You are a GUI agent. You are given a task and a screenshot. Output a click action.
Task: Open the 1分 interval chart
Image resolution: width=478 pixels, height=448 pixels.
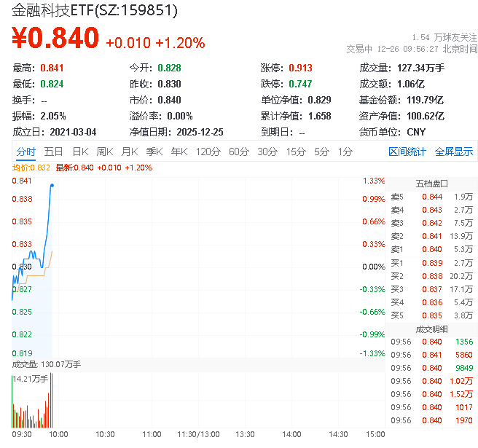(x=345, y=152)
